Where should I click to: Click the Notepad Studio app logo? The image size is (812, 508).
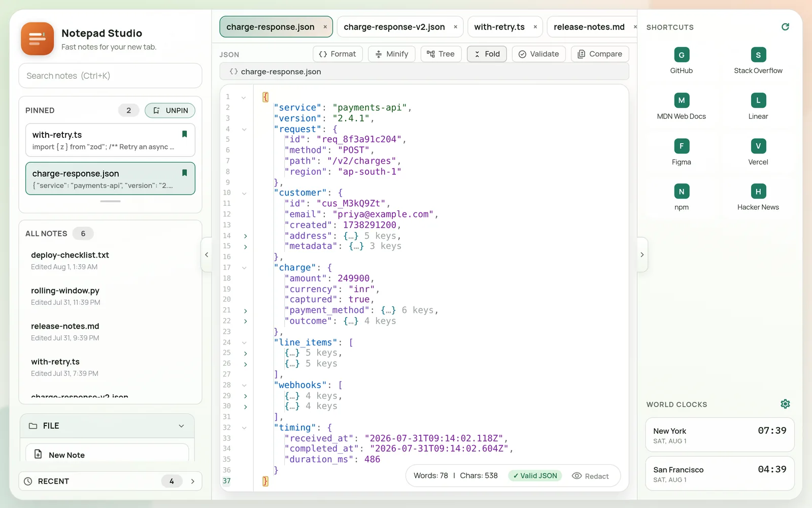coord(37,39)
